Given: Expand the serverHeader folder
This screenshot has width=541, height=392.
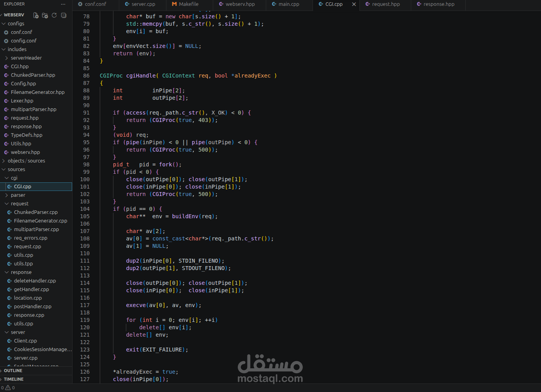Looking at the screenshot, I should [26, 58].
